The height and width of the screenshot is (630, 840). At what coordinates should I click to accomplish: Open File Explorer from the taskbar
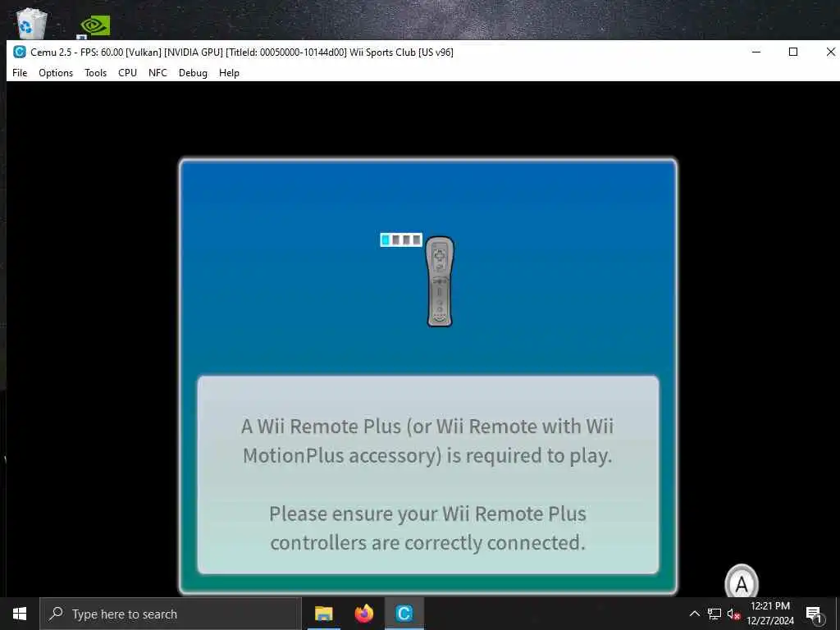tap(323, 614)
